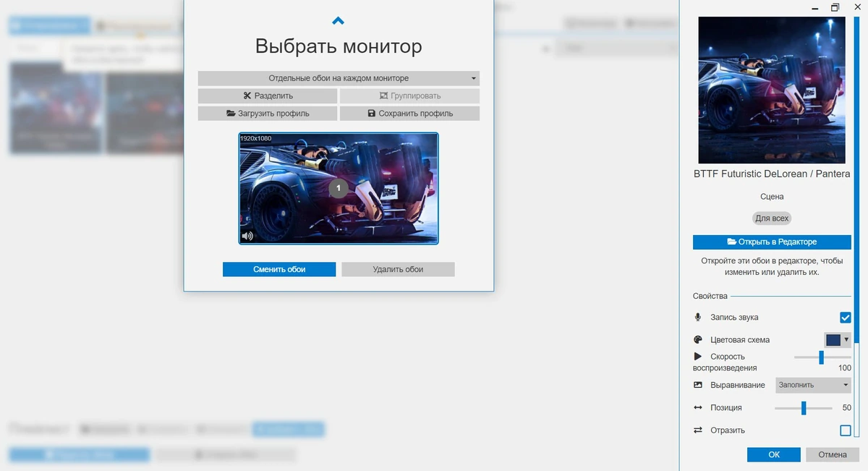The image size is (868, 471).
Task: Click Сменить обои button
Action: pos(279,269)
